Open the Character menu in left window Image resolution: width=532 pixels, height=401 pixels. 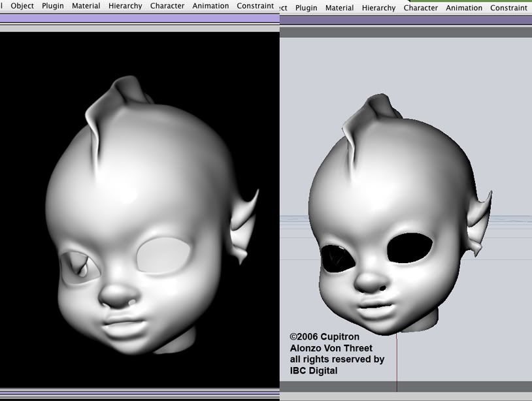167,6
